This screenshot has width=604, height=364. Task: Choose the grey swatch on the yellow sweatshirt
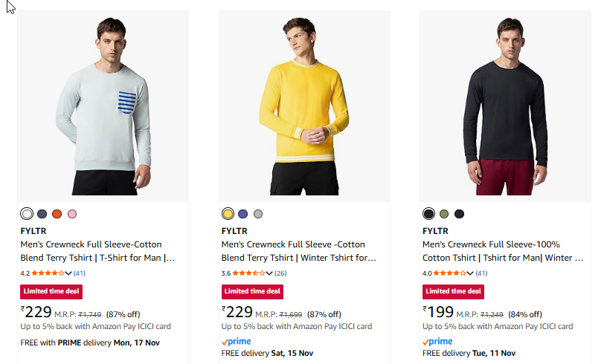(258, 214)
